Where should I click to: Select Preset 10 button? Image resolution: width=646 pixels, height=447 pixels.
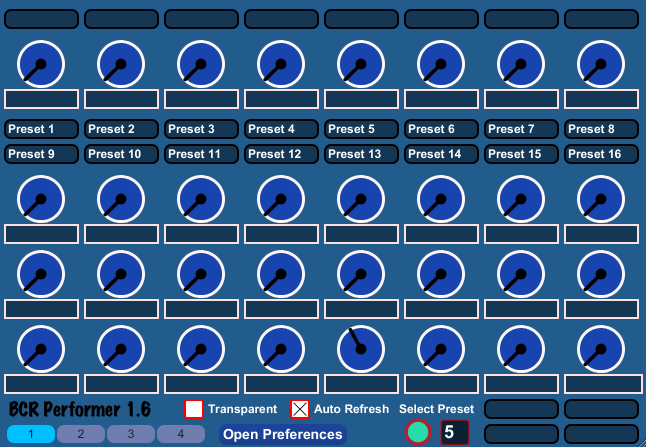point(121,154)
